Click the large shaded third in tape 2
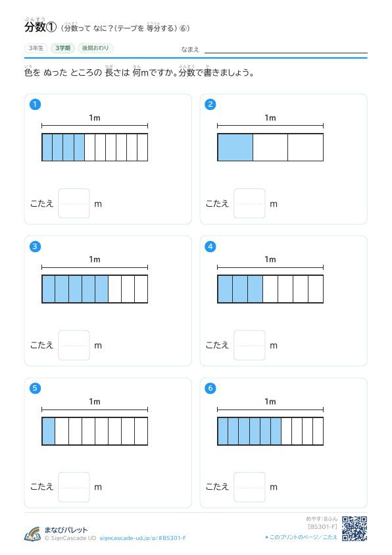 pos(235,147)
